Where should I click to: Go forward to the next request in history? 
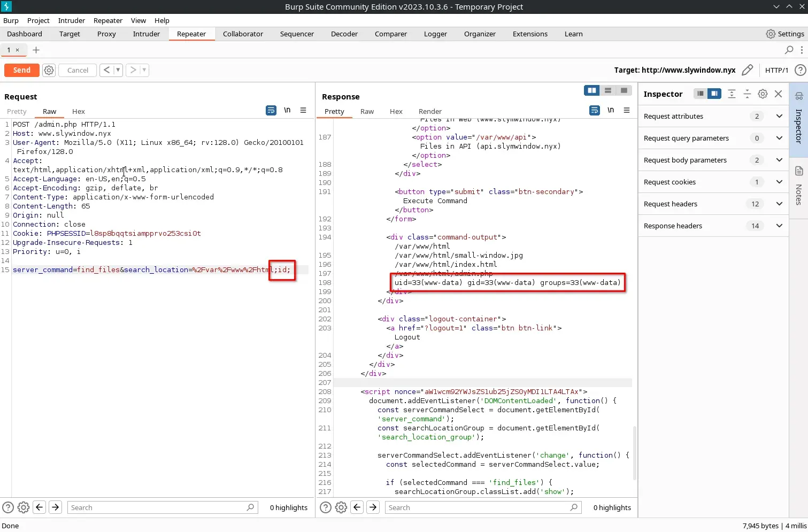pos(133,70)
